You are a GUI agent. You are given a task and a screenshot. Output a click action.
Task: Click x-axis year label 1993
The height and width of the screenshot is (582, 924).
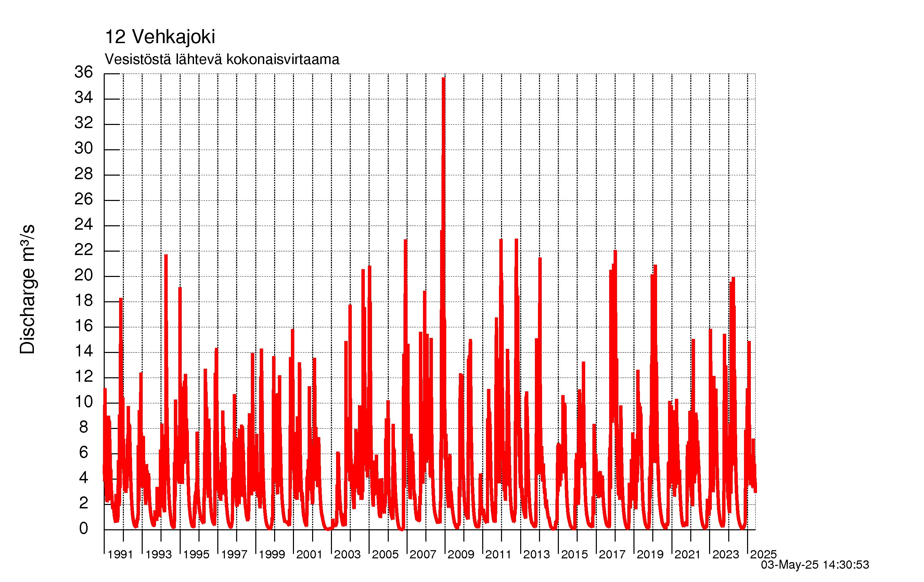pyautogui.click(x=158, y=555)
